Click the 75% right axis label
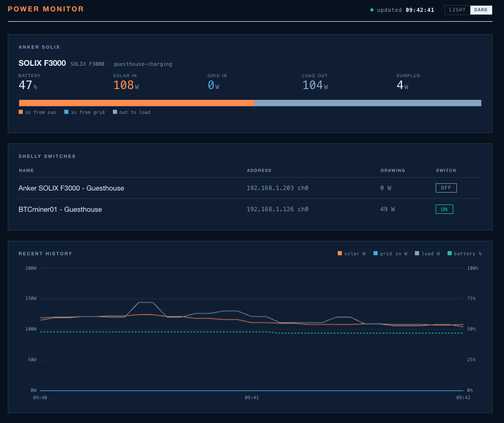Viewport: 504px width, 423px height. coord(471,298)
